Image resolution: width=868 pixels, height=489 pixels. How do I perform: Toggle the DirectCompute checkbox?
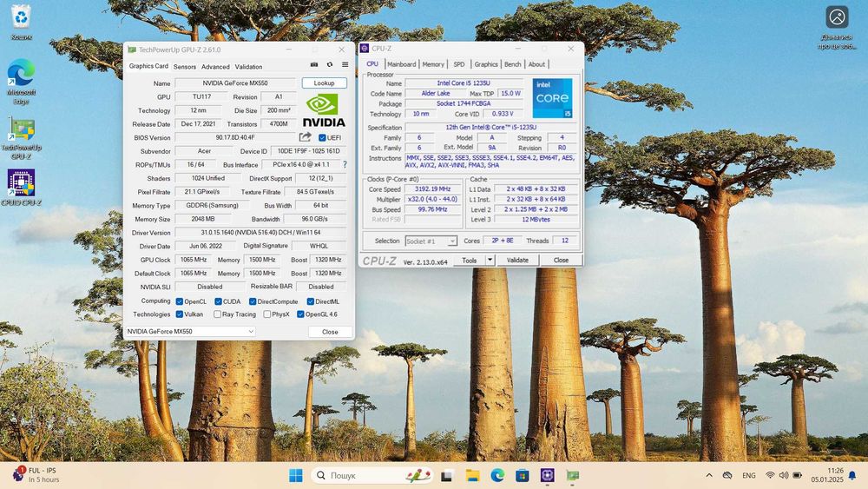[x=253, y=301]
